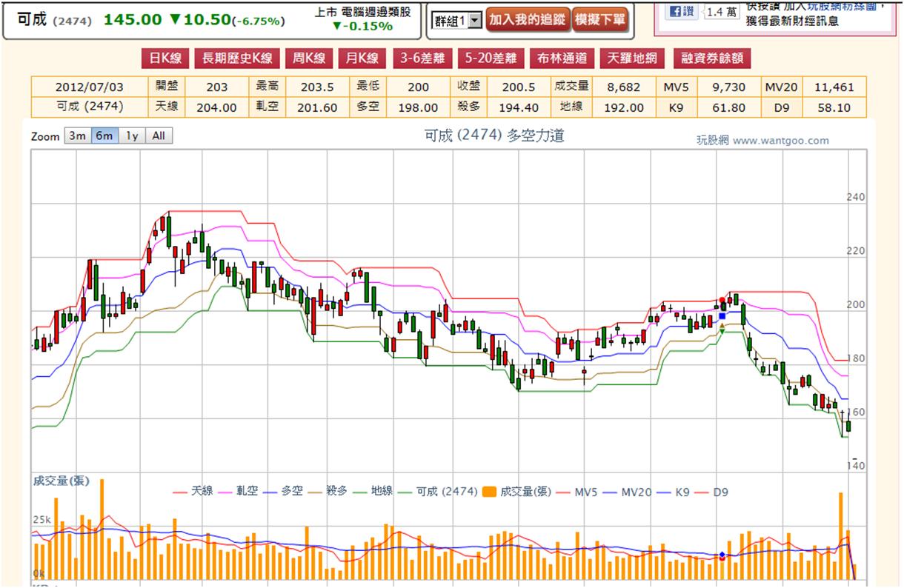Select the All zoom range
The image size is (904, 588).
(x=159, y=136)
